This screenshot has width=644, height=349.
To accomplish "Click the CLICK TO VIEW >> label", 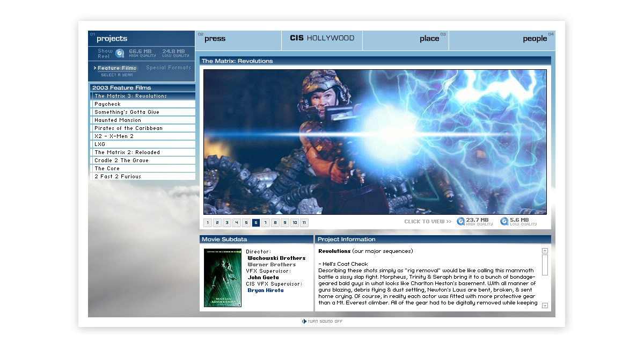I will pyautogui.click(x=428, y=222).
